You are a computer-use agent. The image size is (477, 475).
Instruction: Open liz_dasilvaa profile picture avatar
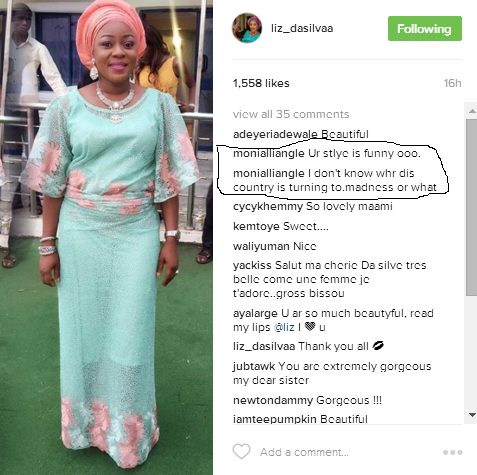point(247,28)
